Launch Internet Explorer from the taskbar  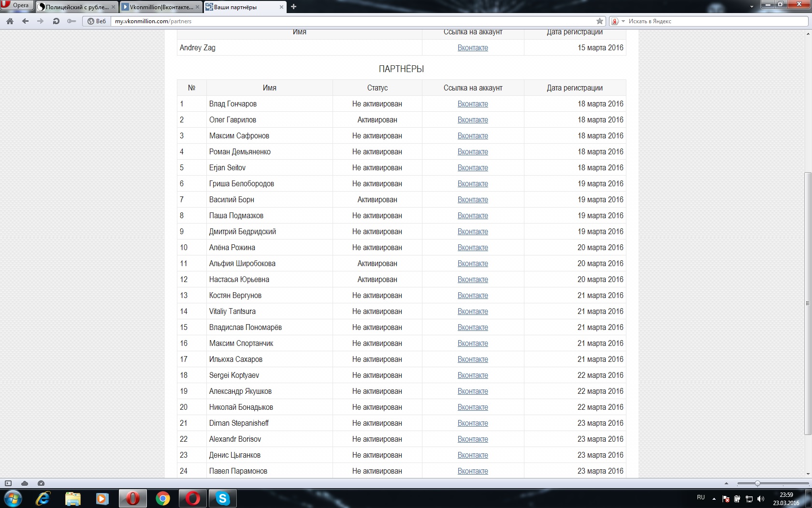43,498
